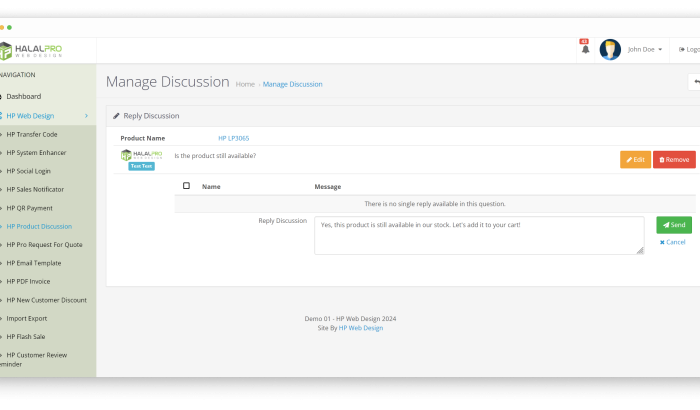Open the HP LP3065 product link

pos(233,138)
